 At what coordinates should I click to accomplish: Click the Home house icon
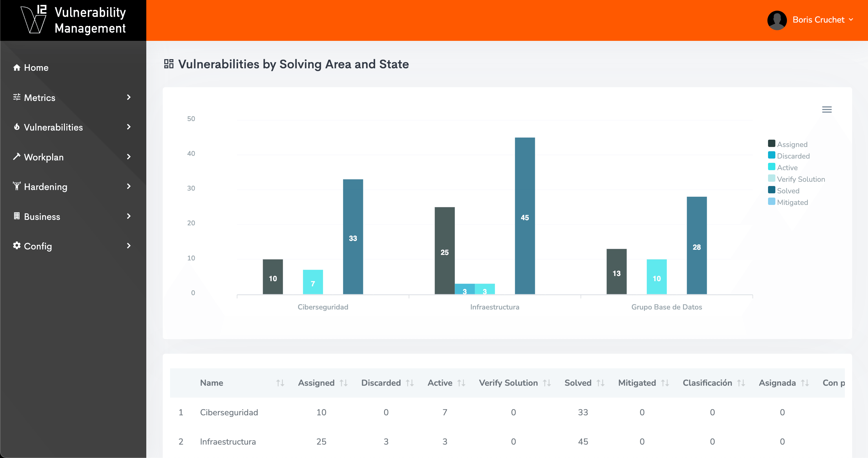16,67
